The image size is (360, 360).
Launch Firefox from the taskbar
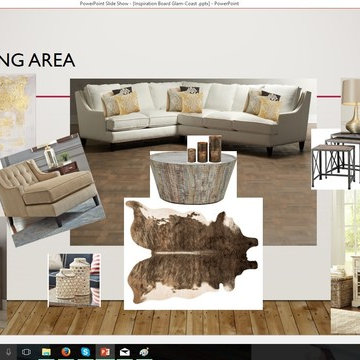click(x=66, y=352)
